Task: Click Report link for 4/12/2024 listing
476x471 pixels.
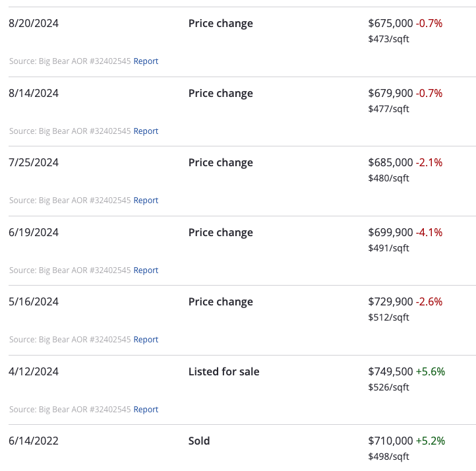Action: click(146, 410)
